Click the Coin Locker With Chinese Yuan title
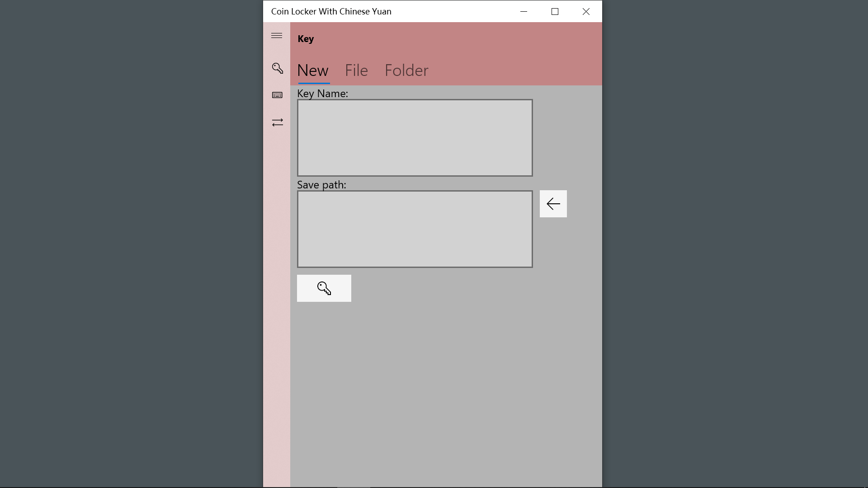The height and width of the screenshot is (488, 868). (331, 12)
